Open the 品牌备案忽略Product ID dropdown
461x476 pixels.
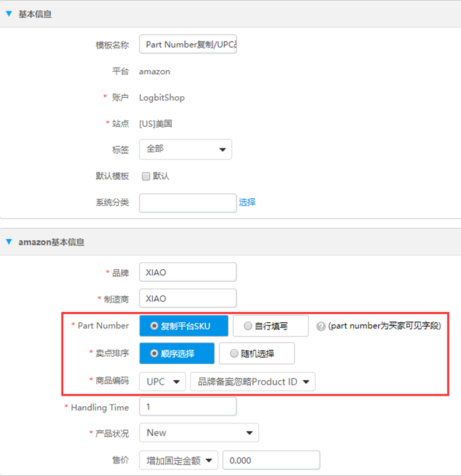click(252, 381)
